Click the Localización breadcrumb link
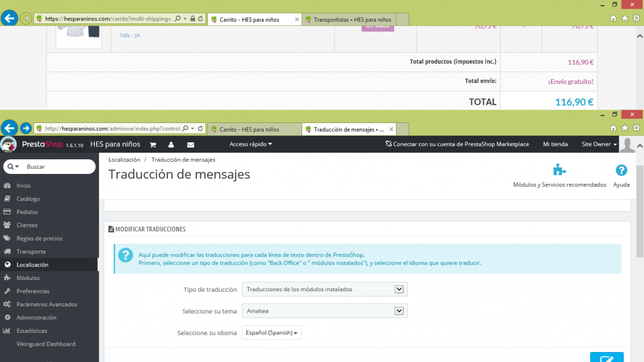The height and width of the screenshot is (362, 644). pyautogui.click(x=124, y=159)
